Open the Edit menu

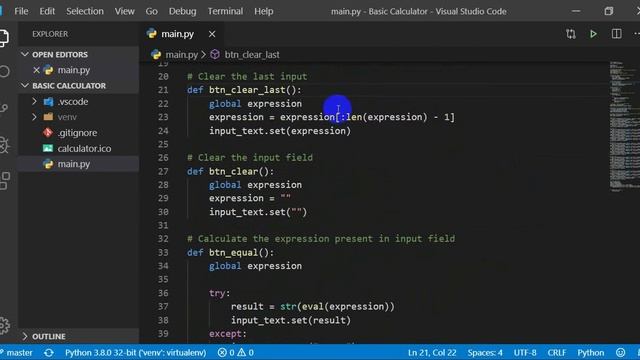pos(47,11)
